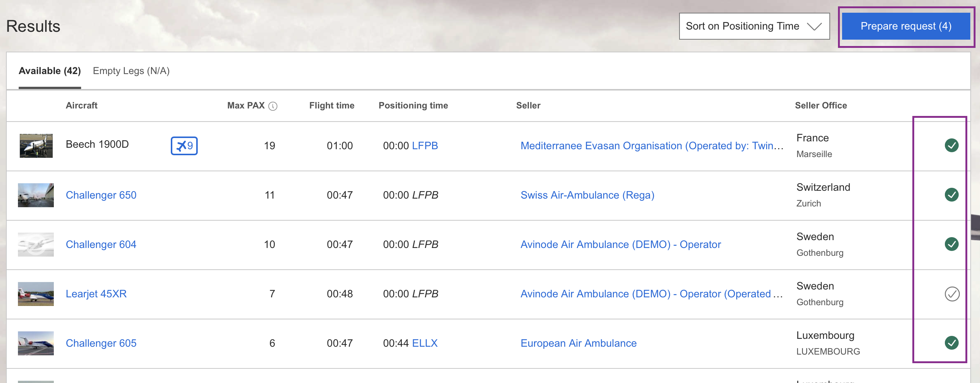Click the ELLX positioning airport link
This screenshot has width=980, height=383.
pos(425,343)
